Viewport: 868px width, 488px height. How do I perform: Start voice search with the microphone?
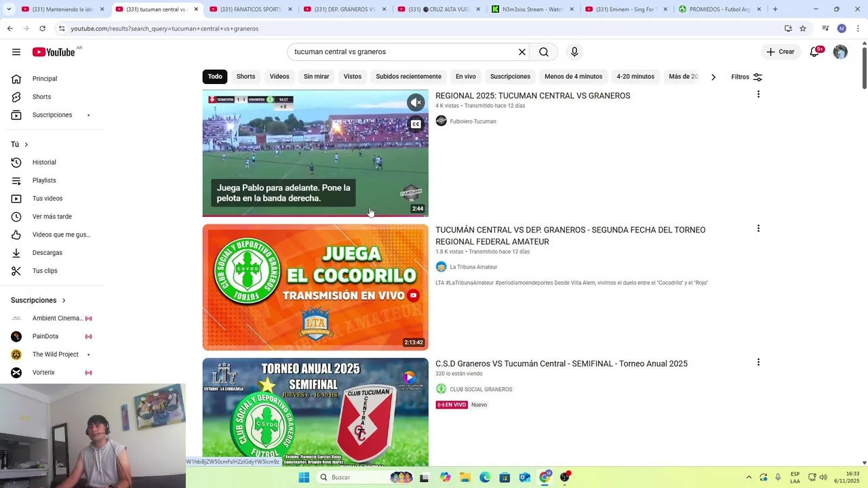click(x=574, y=52)
